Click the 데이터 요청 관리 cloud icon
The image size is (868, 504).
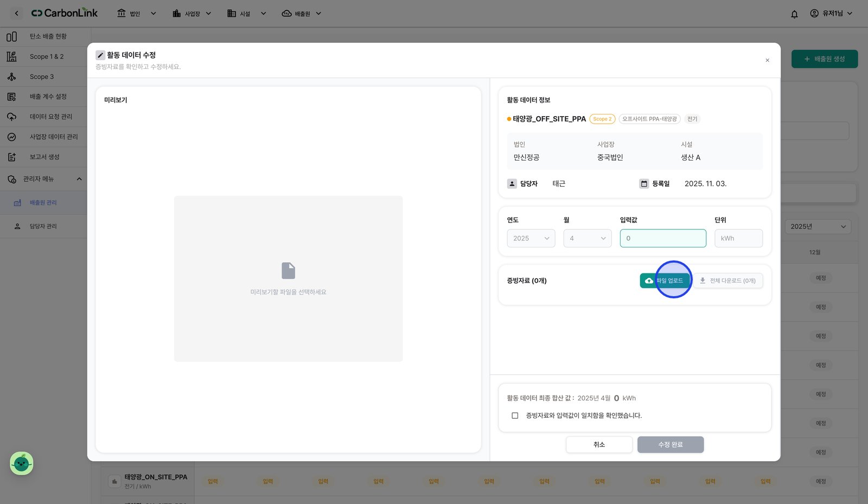(11, 117)
